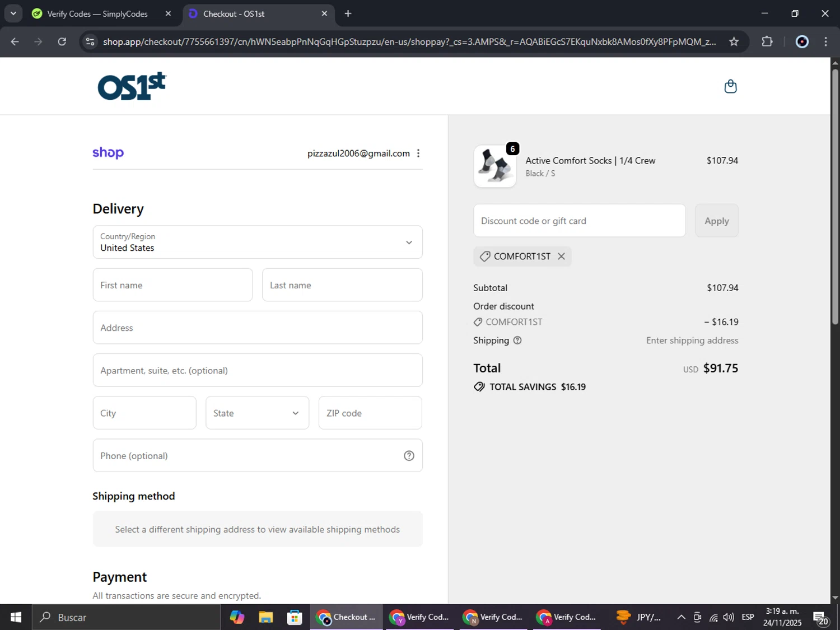The image size is (840, 630).
Task: Open File Explorer from taskbar
Action: [265, 617]
